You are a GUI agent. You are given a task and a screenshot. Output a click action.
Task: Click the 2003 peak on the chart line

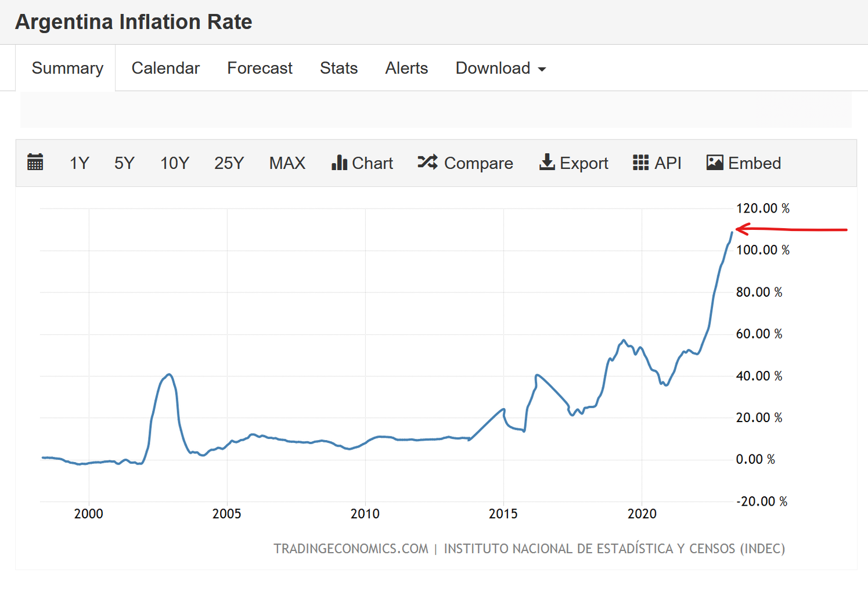(168, 374)
